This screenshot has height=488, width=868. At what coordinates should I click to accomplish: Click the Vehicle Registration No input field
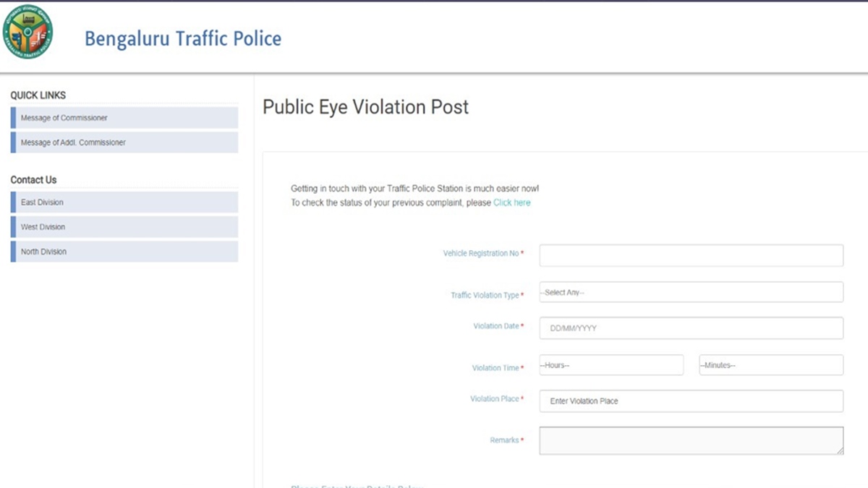[690, 254]
